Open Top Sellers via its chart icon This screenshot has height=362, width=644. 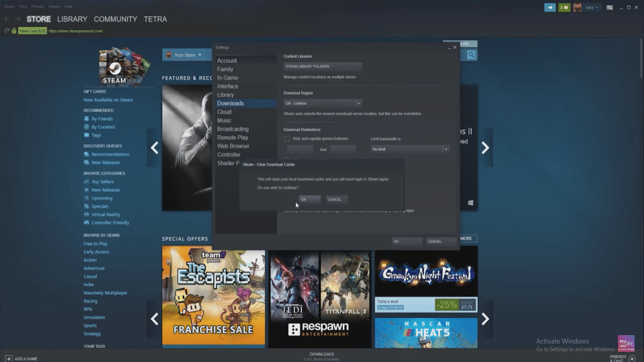(86, 182)
